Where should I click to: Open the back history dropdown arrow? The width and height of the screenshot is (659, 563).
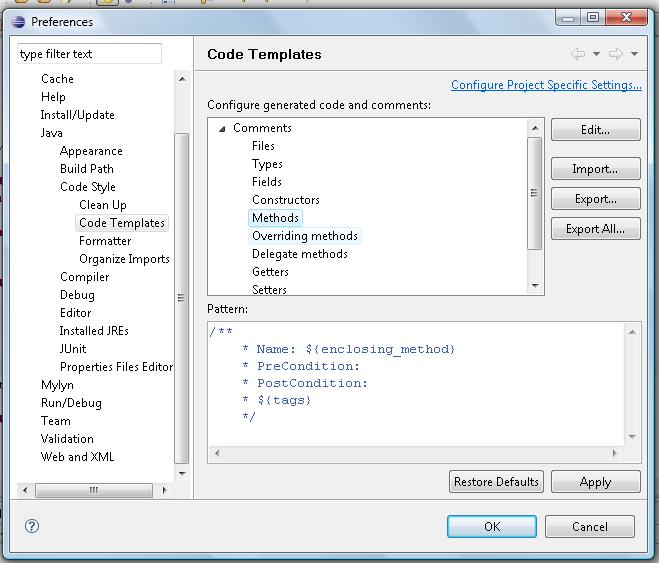click(x=597, y=54)
